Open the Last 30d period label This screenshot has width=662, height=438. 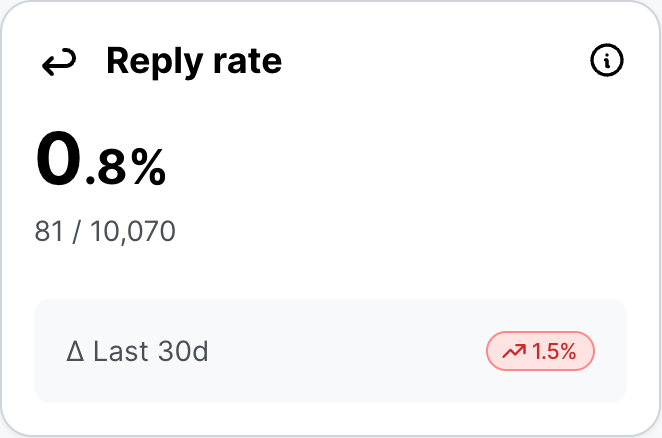150,352
